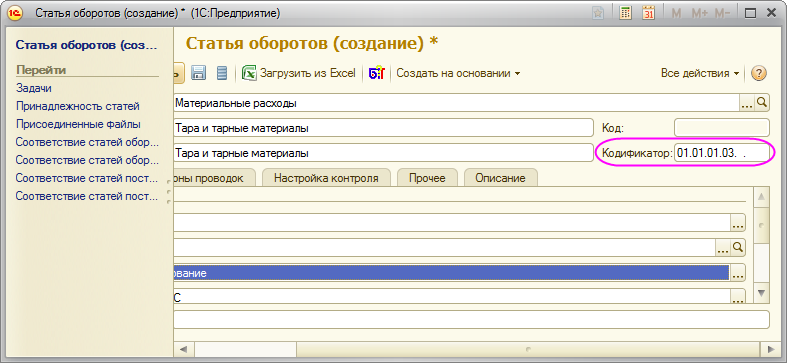The width and height of the screenshot is (787, 363).
Task: Select the highlighted blue field ending in ование
Action: click(x=451, y=273)
